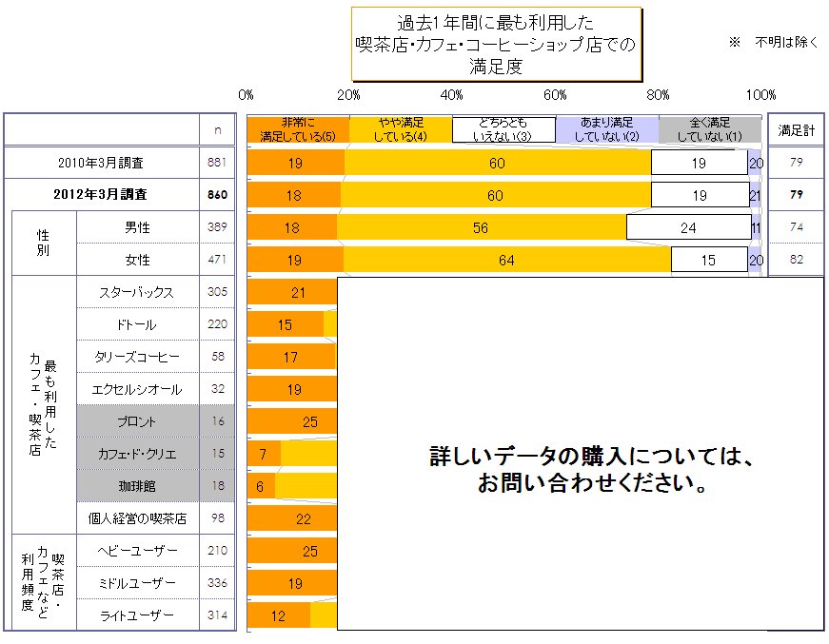Screen dimensions: 829x644
Task: Click the n value 881
Action: pos(217,162)
